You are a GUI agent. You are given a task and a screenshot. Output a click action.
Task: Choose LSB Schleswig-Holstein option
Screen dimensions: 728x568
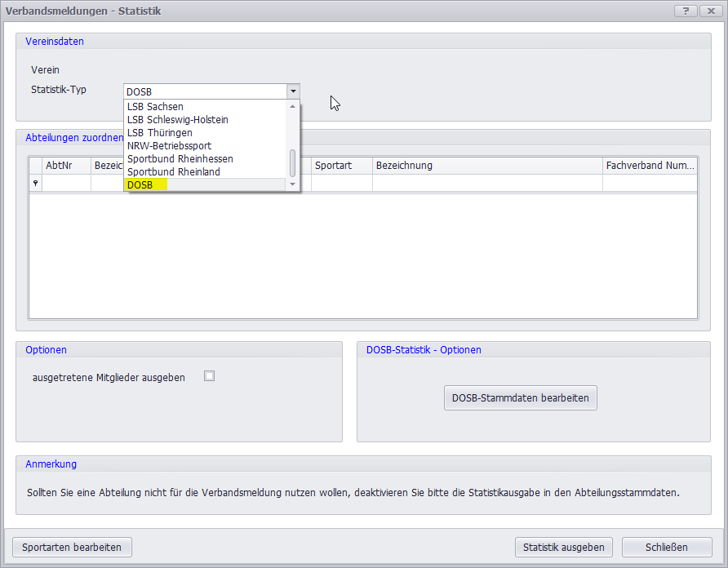(x=177, y=120)
